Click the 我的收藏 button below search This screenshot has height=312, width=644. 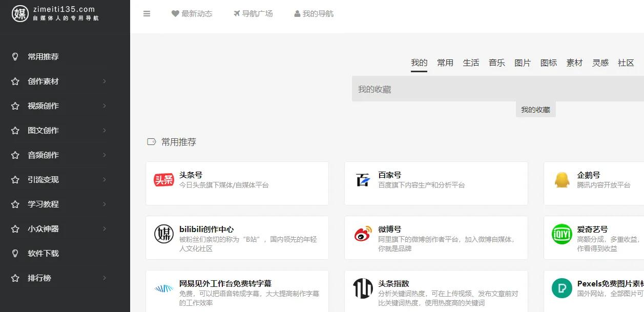[535, 110]
